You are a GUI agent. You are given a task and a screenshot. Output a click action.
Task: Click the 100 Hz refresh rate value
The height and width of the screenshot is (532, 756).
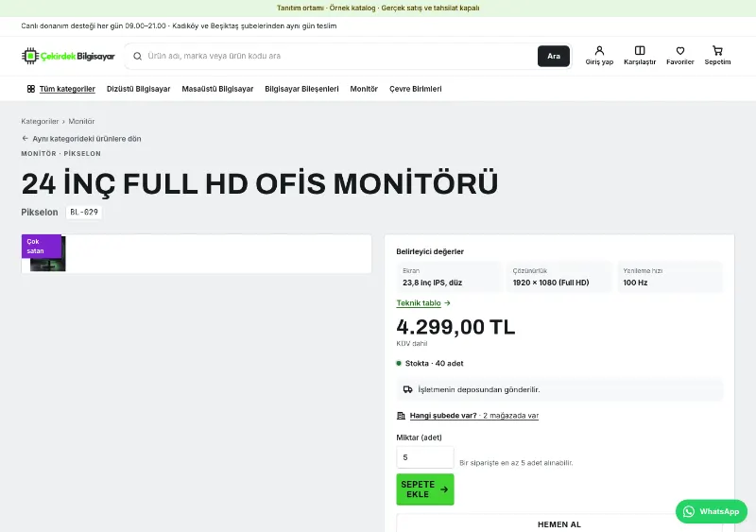(x=635, y=283)
